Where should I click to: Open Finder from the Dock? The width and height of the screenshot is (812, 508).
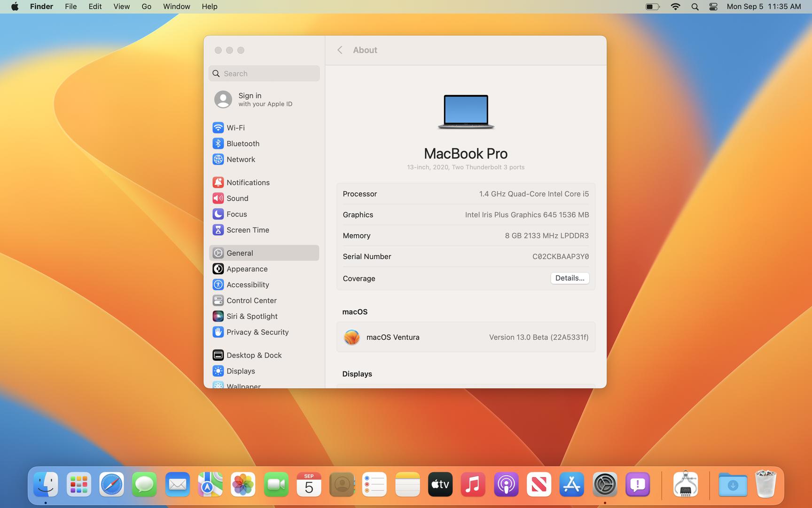pyautogui.click(x=46, y=484)
